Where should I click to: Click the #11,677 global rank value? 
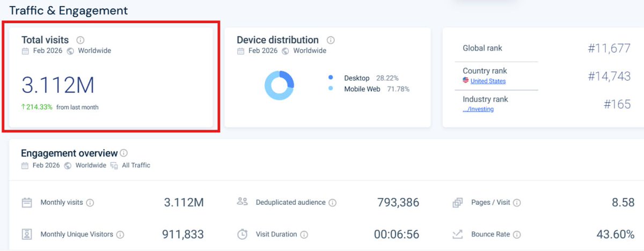click(609, 48)
